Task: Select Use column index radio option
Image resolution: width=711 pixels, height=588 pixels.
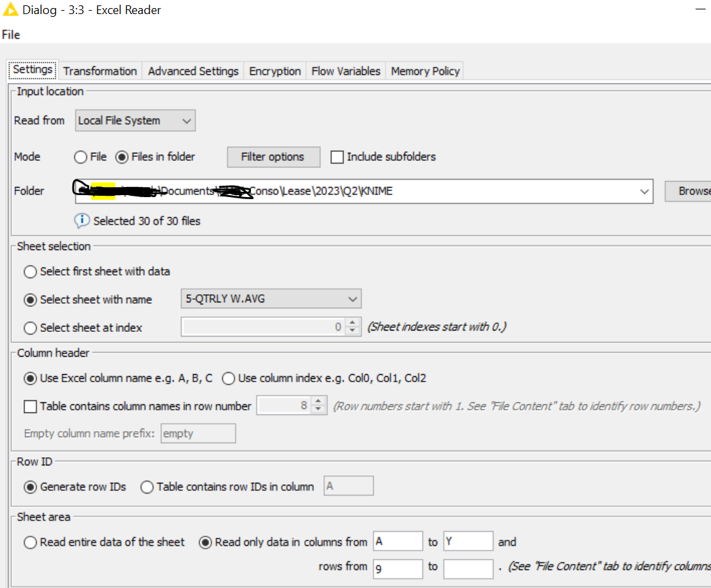Action: [x=228, y=378]
